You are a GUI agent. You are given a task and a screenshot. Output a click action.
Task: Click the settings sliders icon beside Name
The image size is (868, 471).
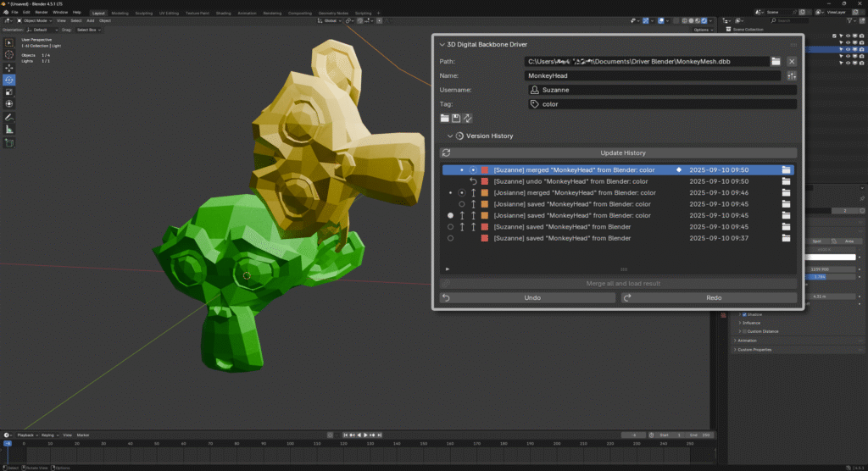pyautogui.click(x=792, y=75)
